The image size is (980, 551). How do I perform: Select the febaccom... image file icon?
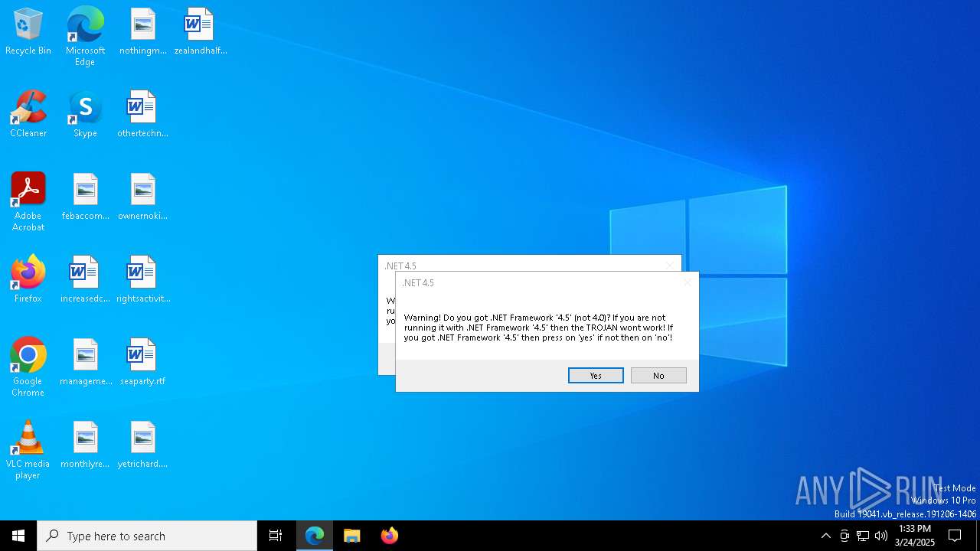coord(85,197)
